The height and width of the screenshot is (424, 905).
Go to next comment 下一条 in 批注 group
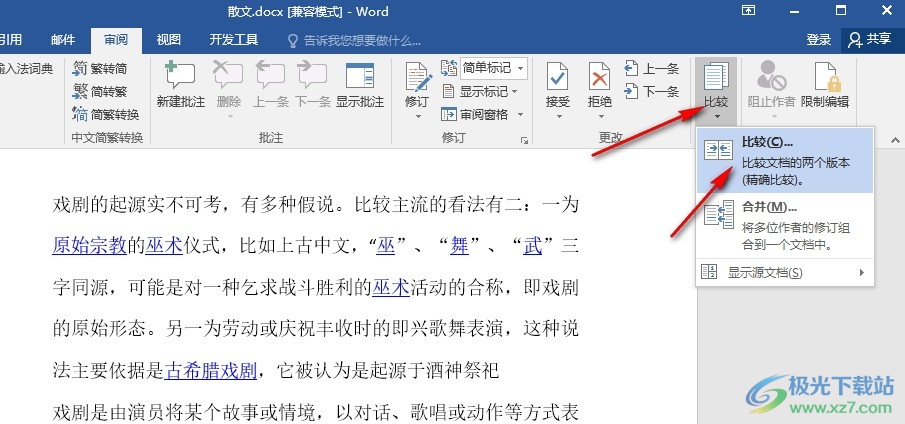tap(313, 85)
